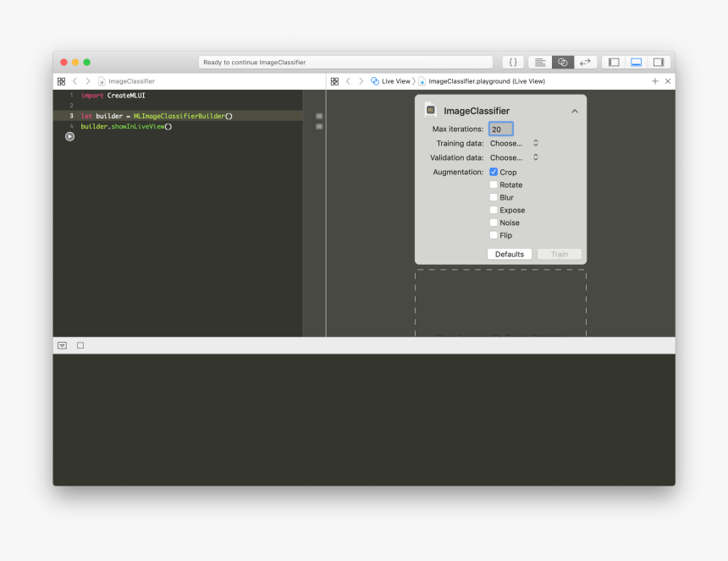Open version editor arrows button
This screenshot has width=728, height=561.
(585, 62)
